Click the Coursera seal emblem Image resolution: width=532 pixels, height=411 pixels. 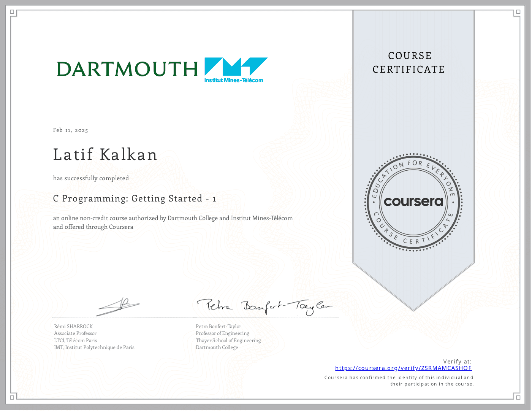tap(413, 202)
